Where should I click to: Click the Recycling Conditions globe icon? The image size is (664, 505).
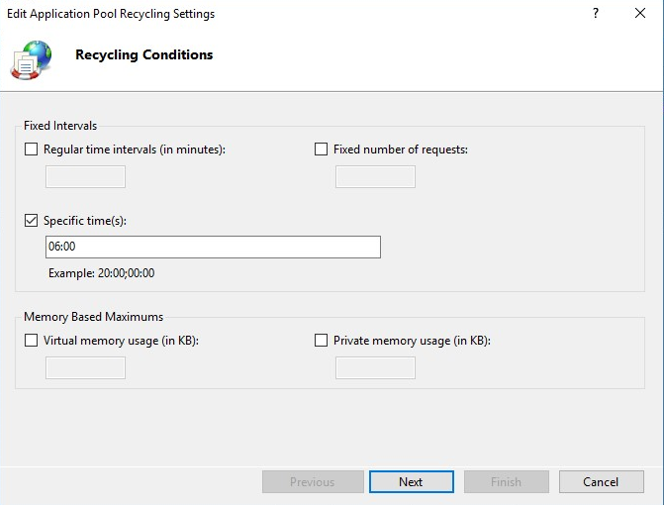[x=31, y=58]
